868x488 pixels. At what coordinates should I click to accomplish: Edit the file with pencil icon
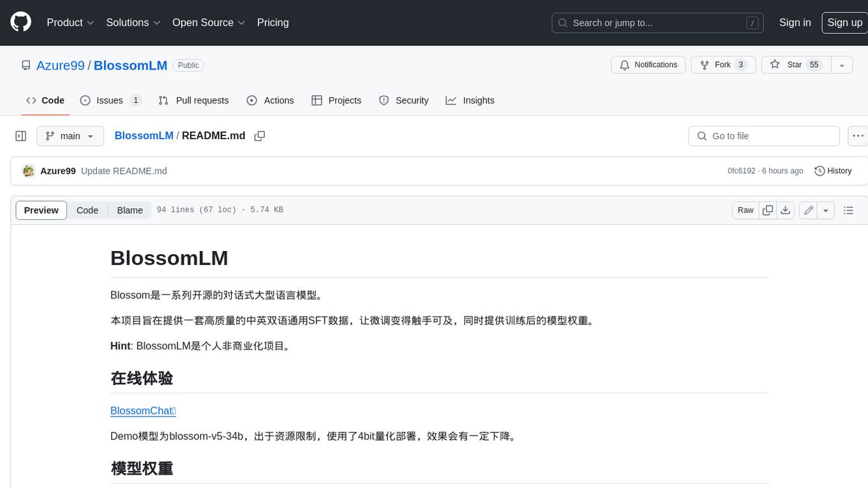pyautogui.click(x=809, y=210)
